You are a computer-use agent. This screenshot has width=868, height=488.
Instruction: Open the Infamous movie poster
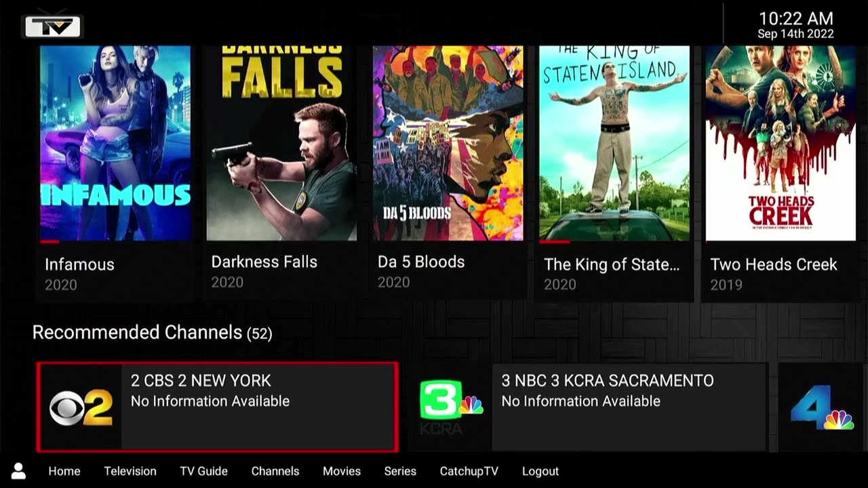coord(115,143)
